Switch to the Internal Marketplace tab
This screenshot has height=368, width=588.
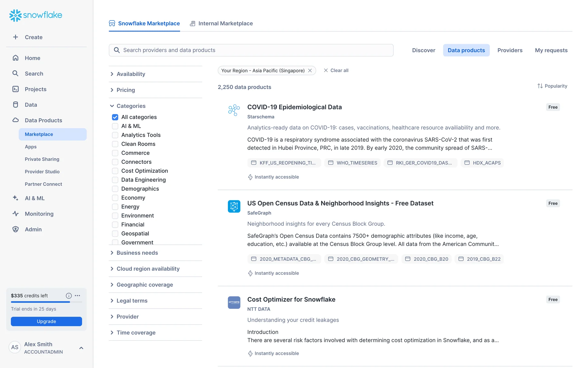click(221, 24)
